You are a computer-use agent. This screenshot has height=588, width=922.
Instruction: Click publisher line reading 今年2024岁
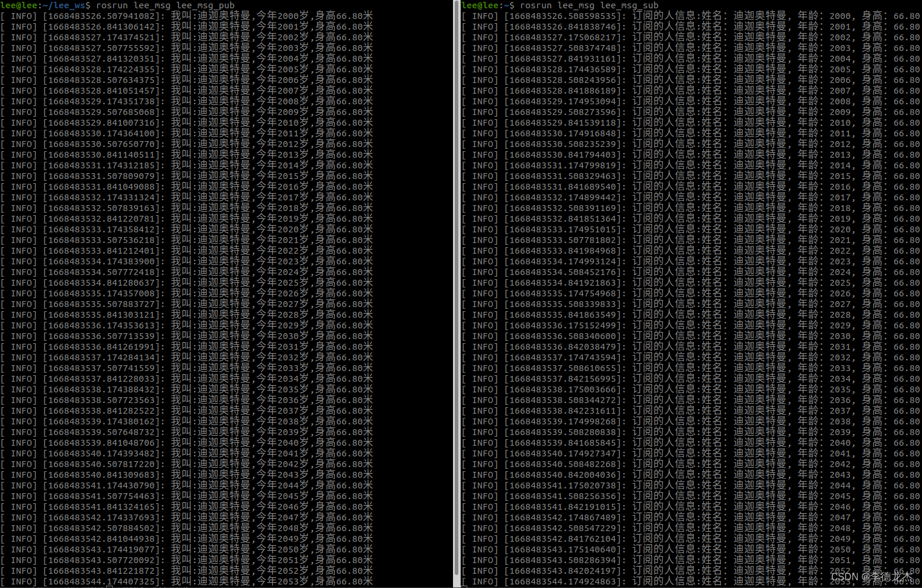pyautogui.click(x=187, y=272)
